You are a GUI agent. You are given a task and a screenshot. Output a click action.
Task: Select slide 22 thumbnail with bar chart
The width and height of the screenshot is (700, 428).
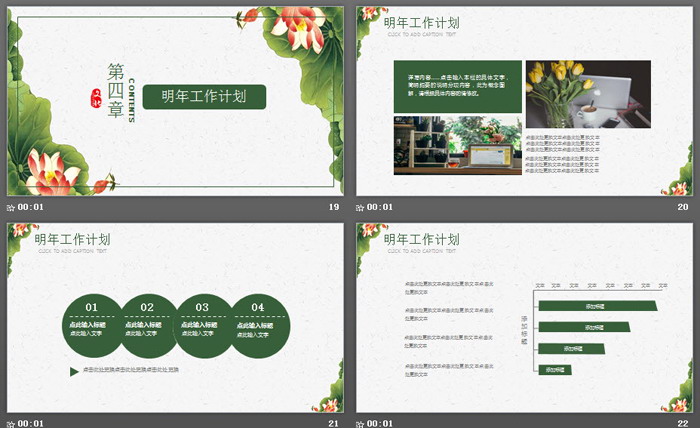pyautogui.click(x=525, y=318)
